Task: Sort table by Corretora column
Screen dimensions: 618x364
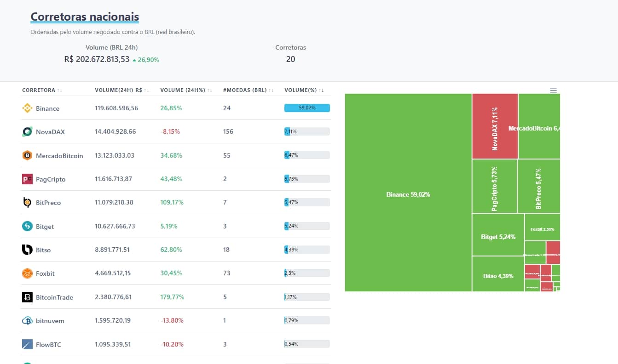Action: [42, 90]
